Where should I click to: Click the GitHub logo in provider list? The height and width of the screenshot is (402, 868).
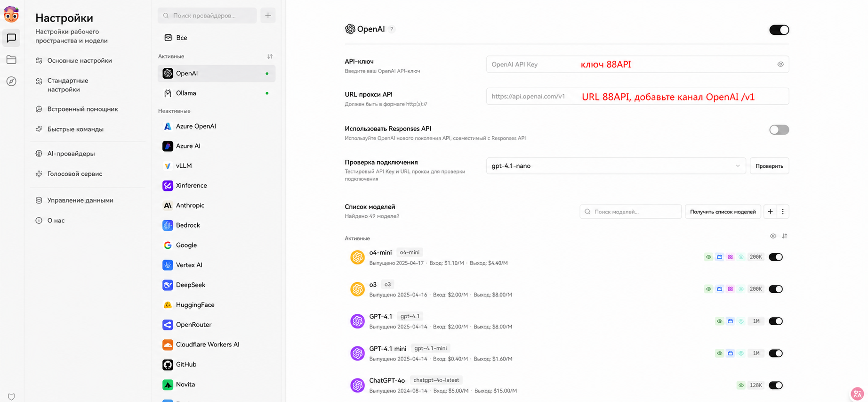(x=168, y=364)
